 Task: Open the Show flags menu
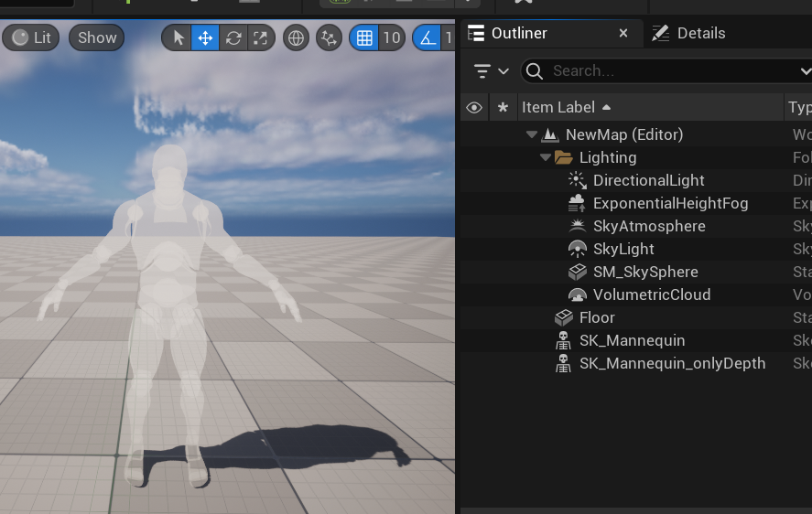[x=96, y=37]
